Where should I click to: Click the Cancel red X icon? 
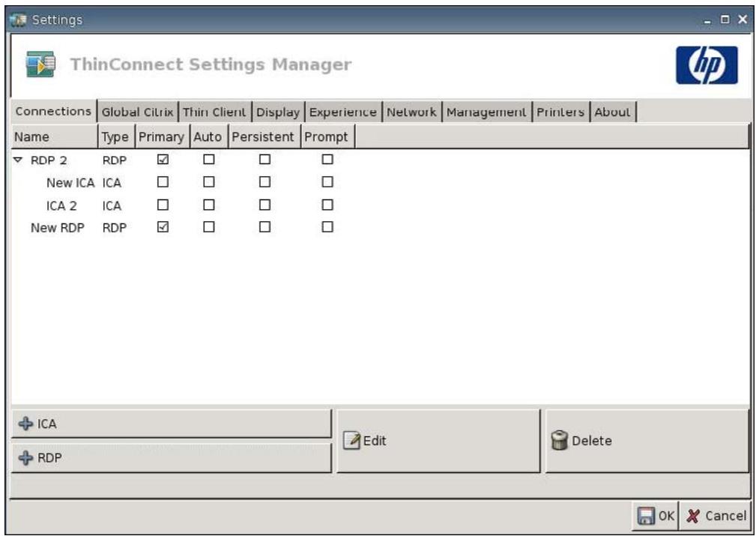692,517
